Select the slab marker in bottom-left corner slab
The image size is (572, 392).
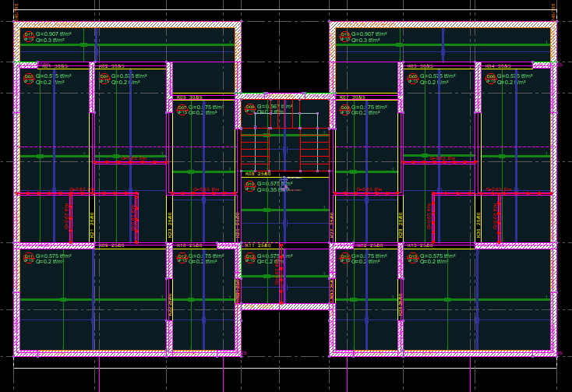29,257
